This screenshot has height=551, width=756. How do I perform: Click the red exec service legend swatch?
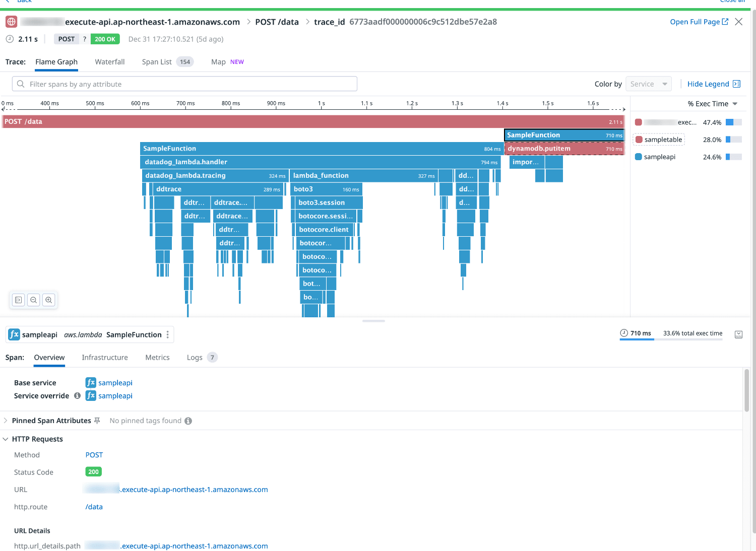point(639,122)
